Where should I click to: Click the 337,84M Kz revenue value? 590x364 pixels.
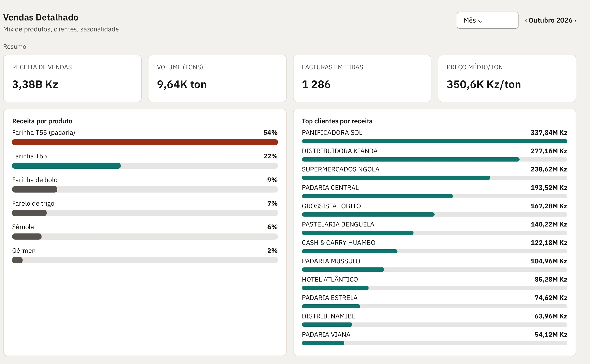click(x=549, y=133)
